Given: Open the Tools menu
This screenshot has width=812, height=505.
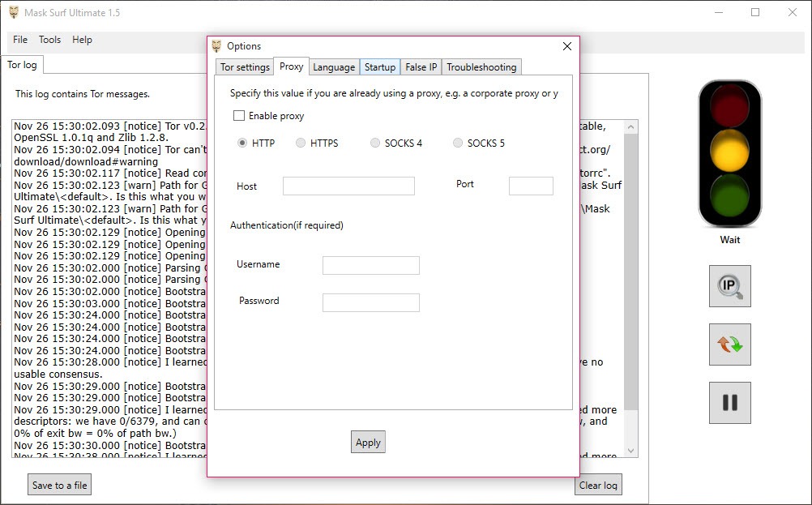Looking at the screenshot, I should click(x=49, y=40).
